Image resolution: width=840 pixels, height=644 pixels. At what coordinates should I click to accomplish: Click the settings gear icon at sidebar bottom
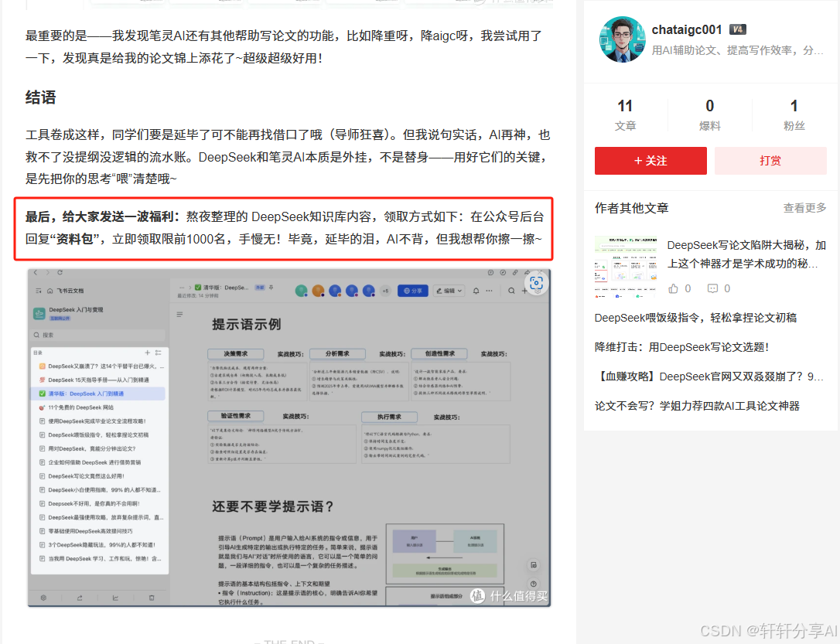(43, 598)
